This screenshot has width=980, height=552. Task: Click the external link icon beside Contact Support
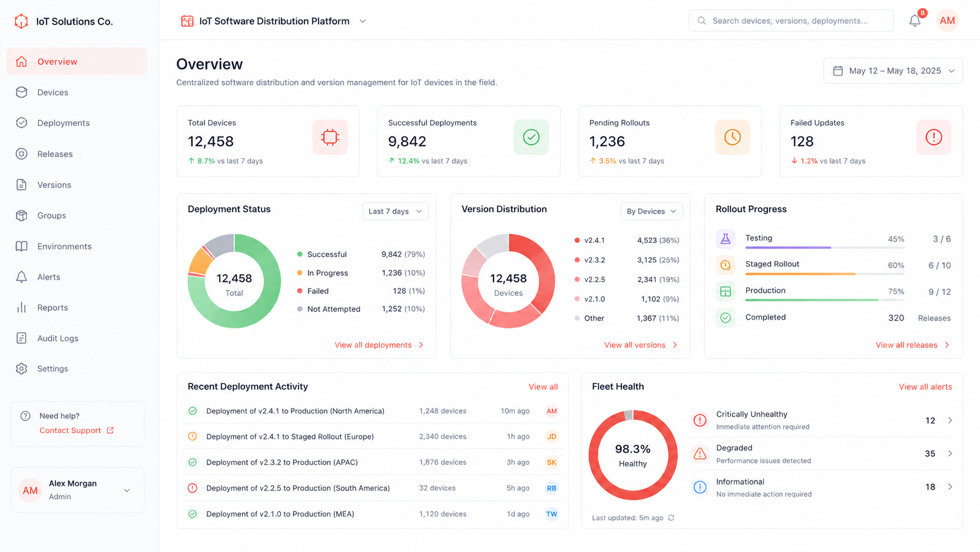coord(110,430)
